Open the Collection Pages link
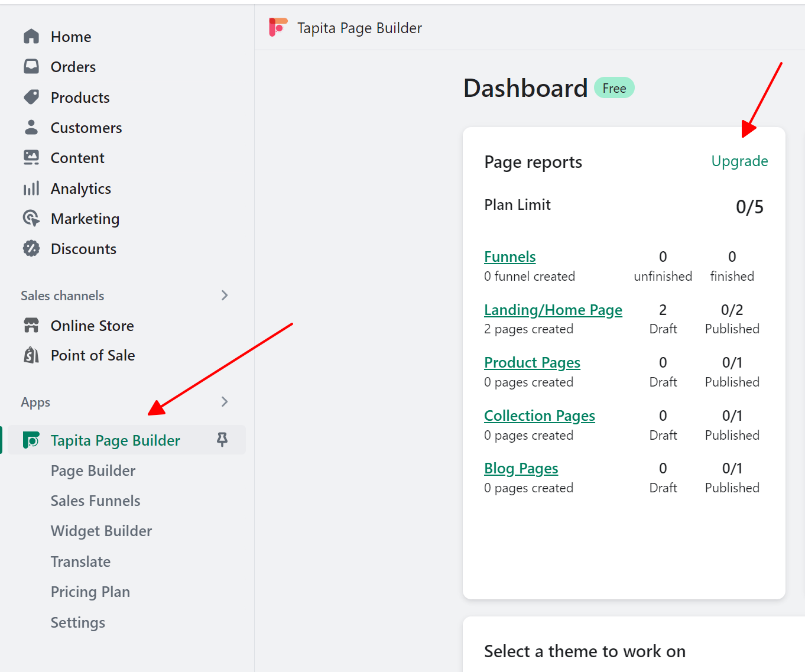 click(x=540, y=415)
